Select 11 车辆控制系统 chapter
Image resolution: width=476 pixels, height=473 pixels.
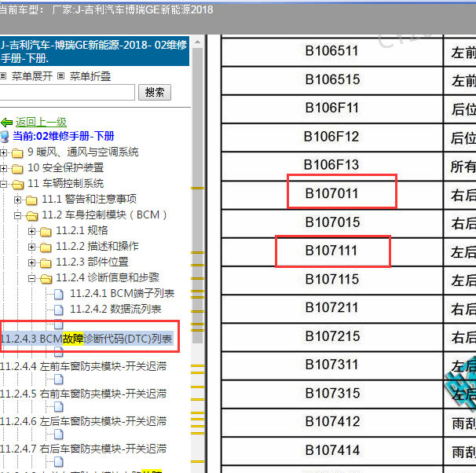(x=65, y=183)
